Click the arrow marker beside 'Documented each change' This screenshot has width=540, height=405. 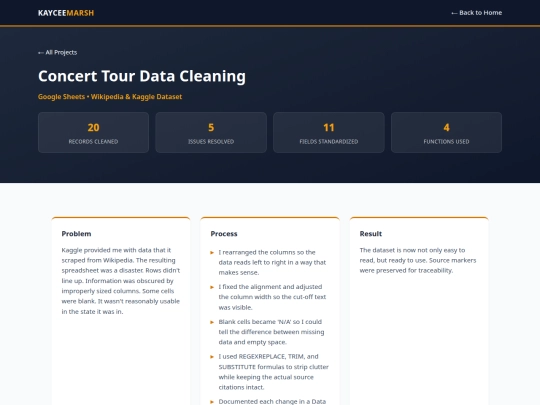click(212, 402)
